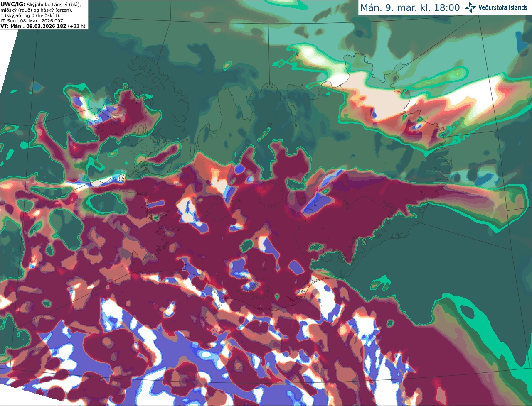Screen dimensions: 532x406
Task: Click the 'Veðurstofa Íslands' name text
Action: tap(503, 7)
